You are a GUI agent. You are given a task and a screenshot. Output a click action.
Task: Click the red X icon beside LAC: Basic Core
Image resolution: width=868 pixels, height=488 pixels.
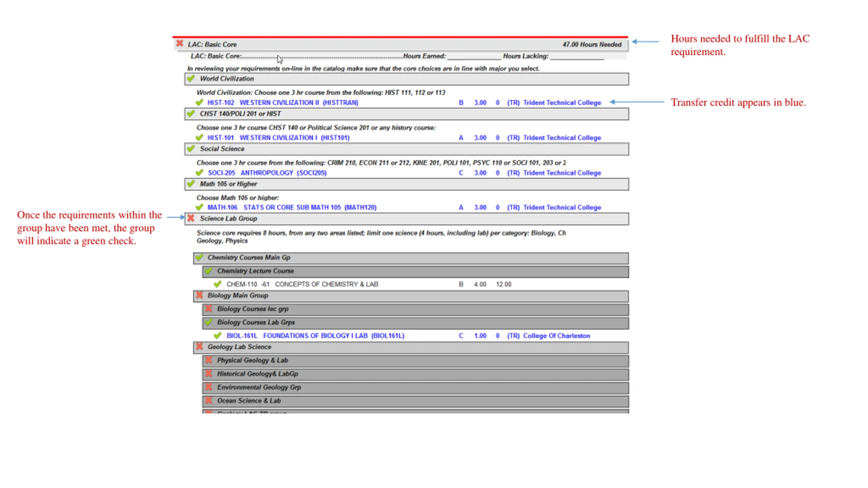coord(180,43)
